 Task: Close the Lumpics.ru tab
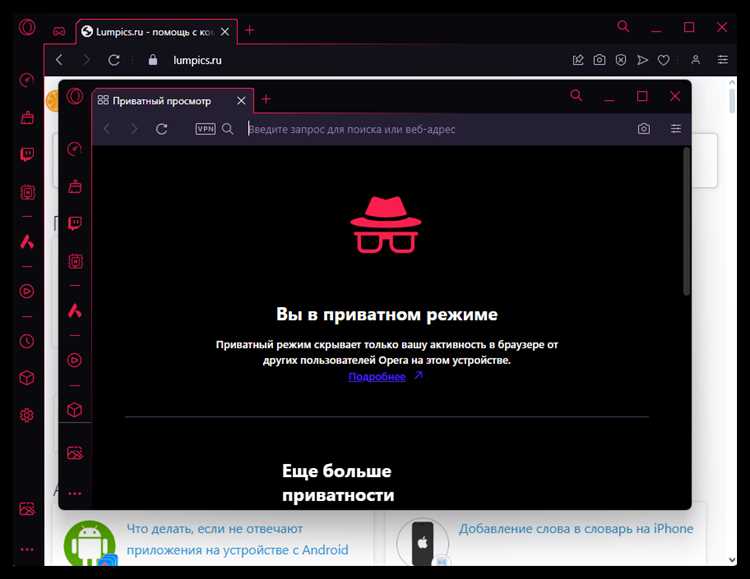(225, 32)
